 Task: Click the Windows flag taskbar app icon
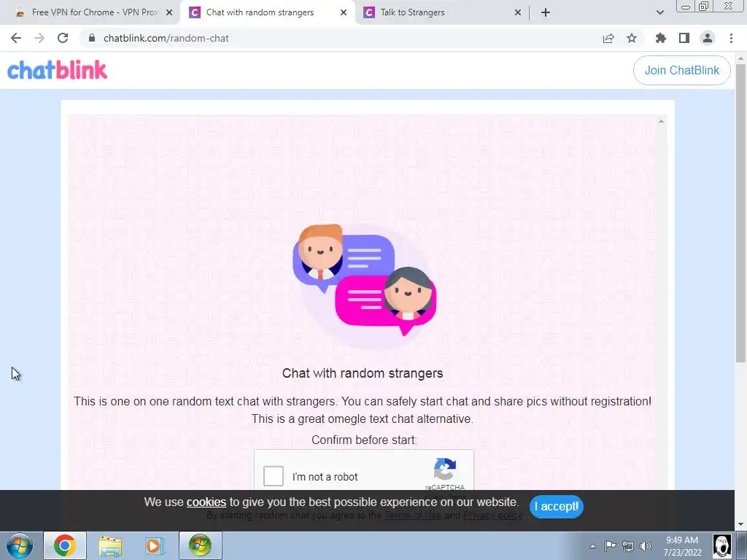[200, 545]
